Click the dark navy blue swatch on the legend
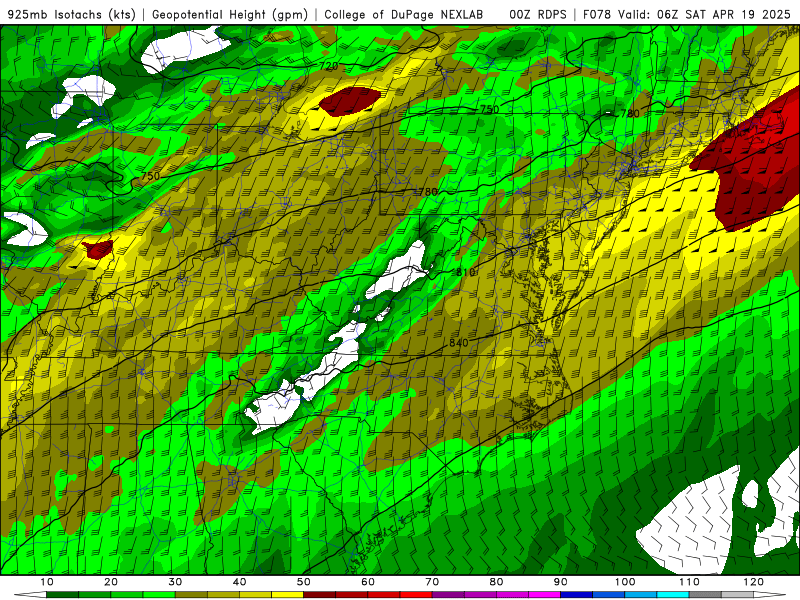Viewport: 800px width, 600px height. coord(577,595)
